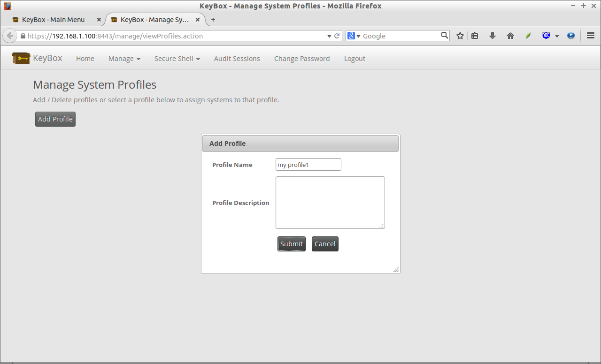
Task: Go back with the browser back arrow
Action: coord(10,36)
